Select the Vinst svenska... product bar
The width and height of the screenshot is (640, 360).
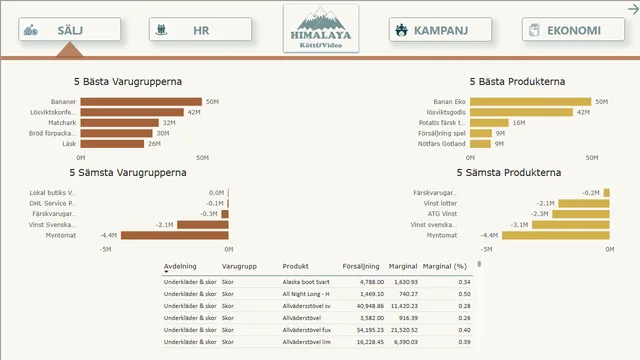tap(571, 224)
